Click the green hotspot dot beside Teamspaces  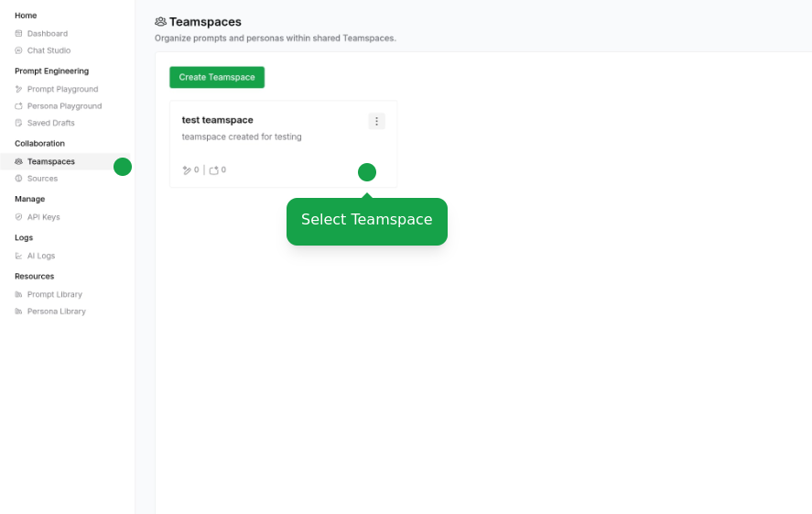click(x=123, y=167)
